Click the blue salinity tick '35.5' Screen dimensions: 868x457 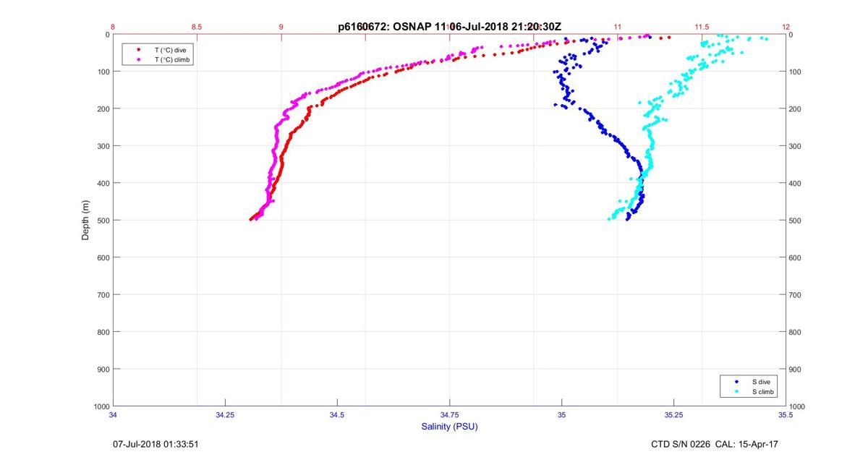pos(786,415)
